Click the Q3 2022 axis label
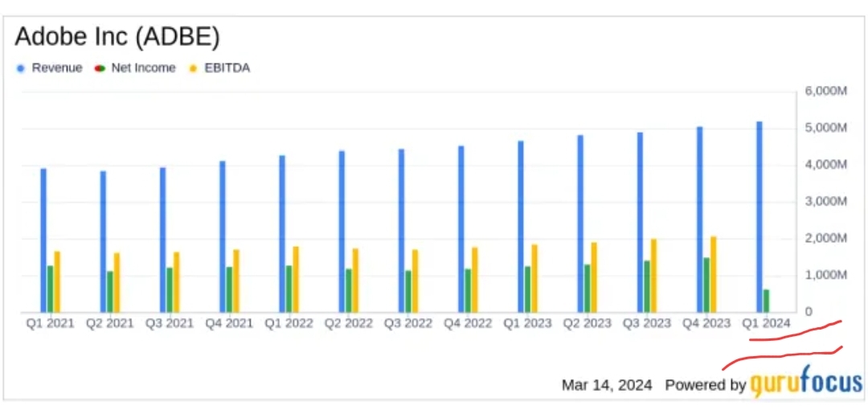Image resolution: width=868 pixels, height=418 pixels. (x=408, y=323)
